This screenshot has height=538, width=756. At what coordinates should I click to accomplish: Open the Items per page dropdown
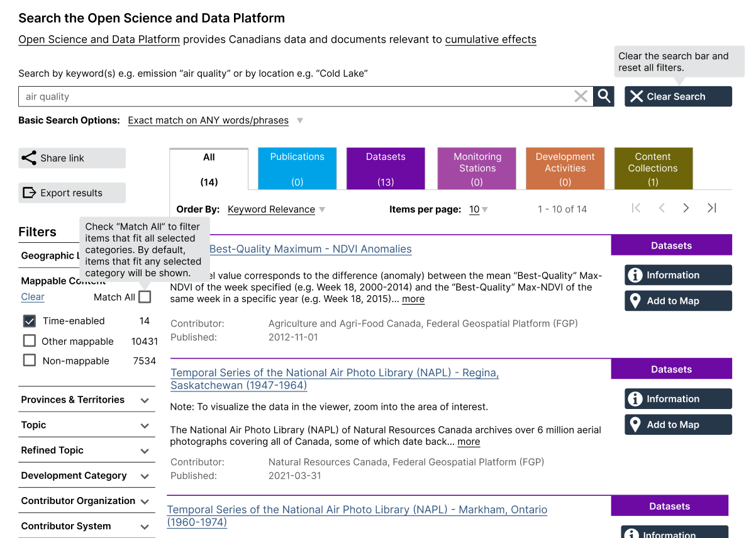(477, 209)
